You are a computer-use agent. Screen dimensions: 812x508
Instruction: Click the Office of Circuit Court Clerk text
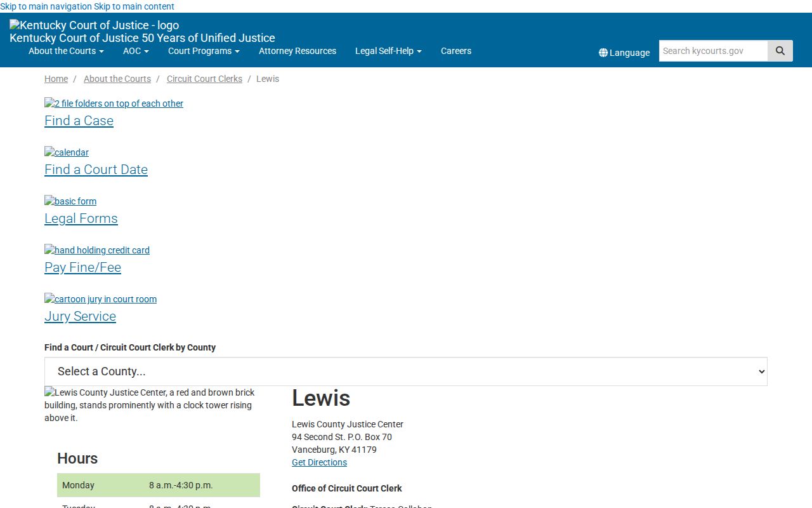coord(347,488)
